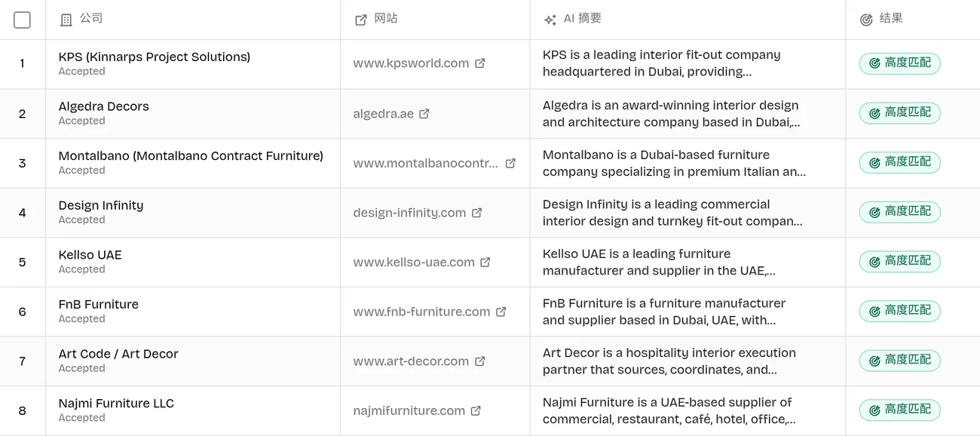The height and width of the screenshot is (436, 980).
Task: Open the www.montalbanocontr... website link
Action: click(425, 163)
